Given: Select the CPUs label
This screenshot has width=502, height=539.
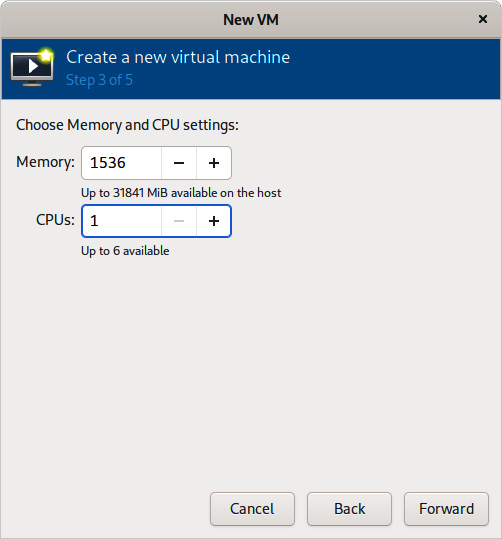Looking at the screenshot, I should pos(55,220).
